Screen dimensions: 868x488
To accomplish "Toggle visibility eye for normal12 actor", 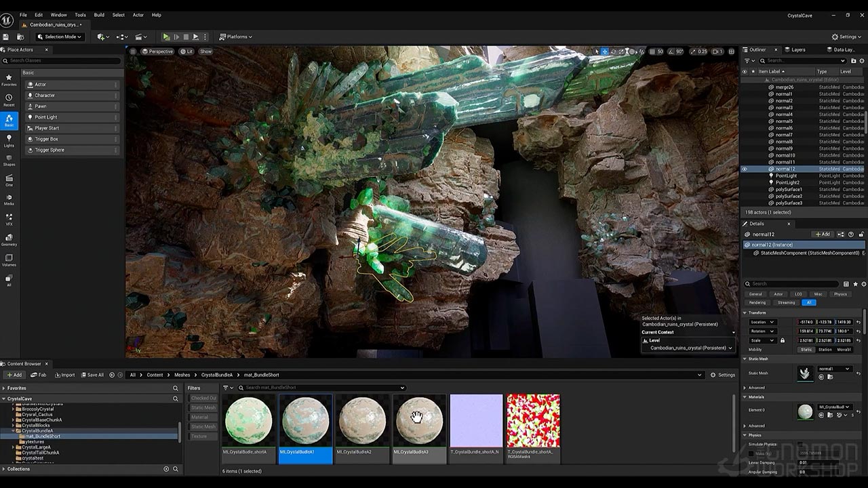I will coord(745,169).
